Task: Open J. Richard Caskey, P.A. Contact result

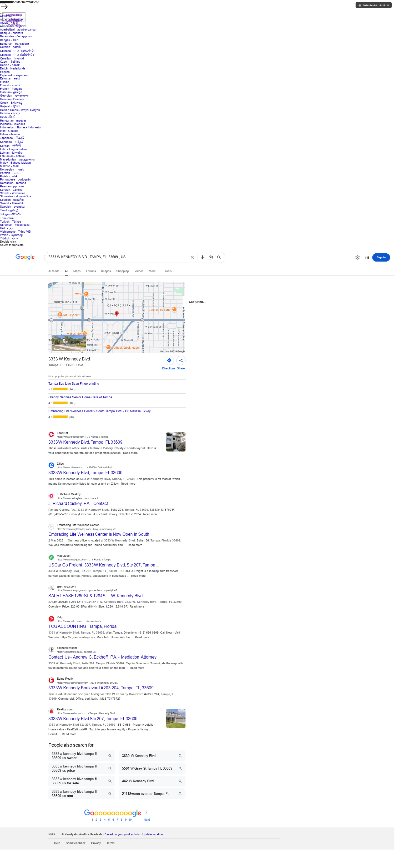Action: pyautogui.click(x=78, y=503)
